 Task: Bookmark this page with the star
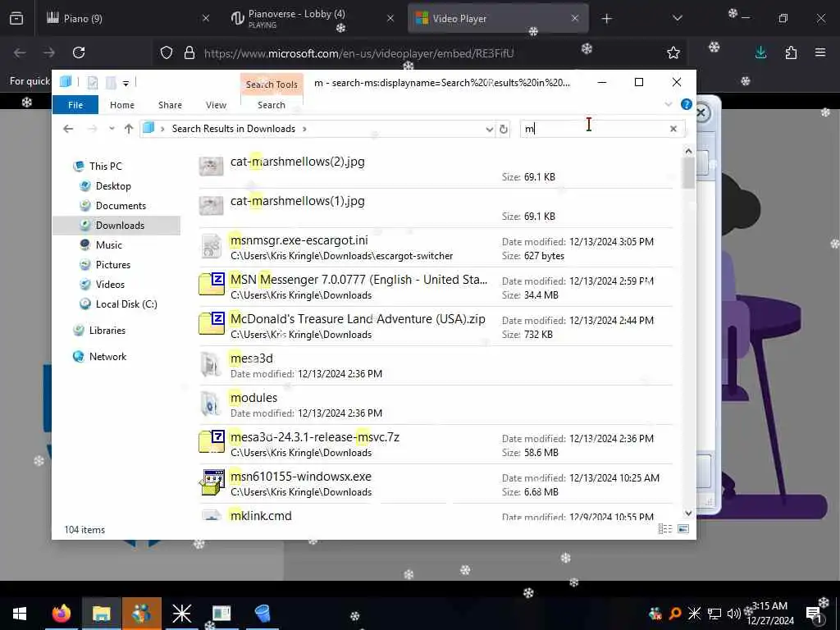(673, 52)
